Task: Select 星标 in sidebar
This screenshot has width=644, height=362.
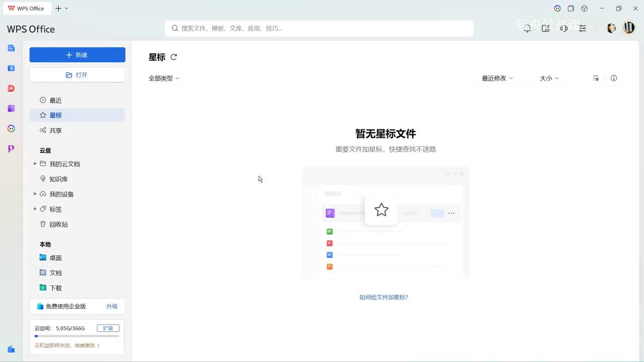Action: click(x=77, y=115)
